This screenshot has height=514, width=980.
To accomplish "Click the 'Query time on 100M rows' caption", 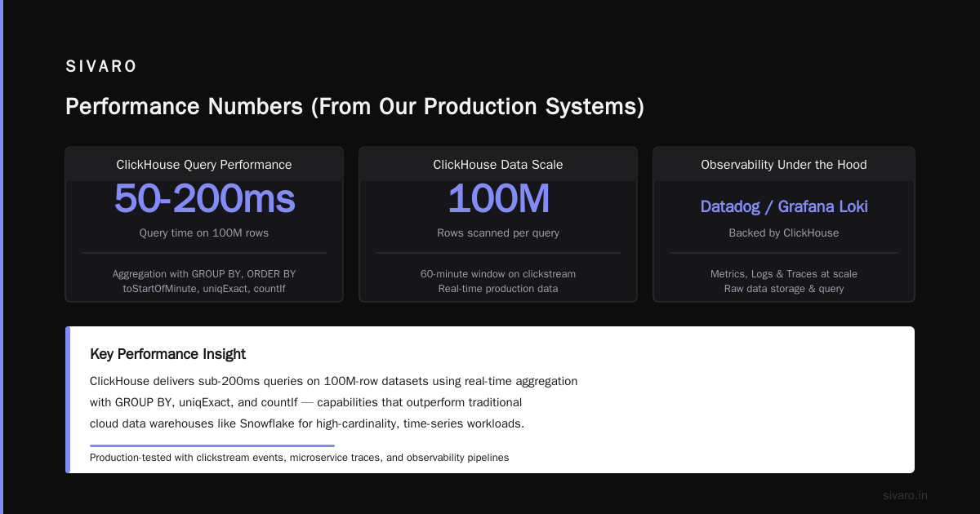I will [204, 233].
